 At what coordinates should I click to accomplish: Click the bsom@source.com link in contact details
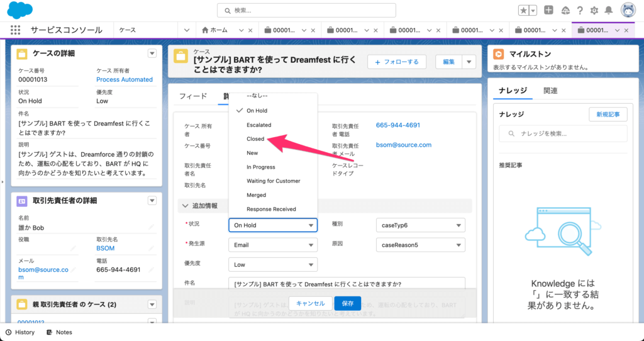coord(43,273)
